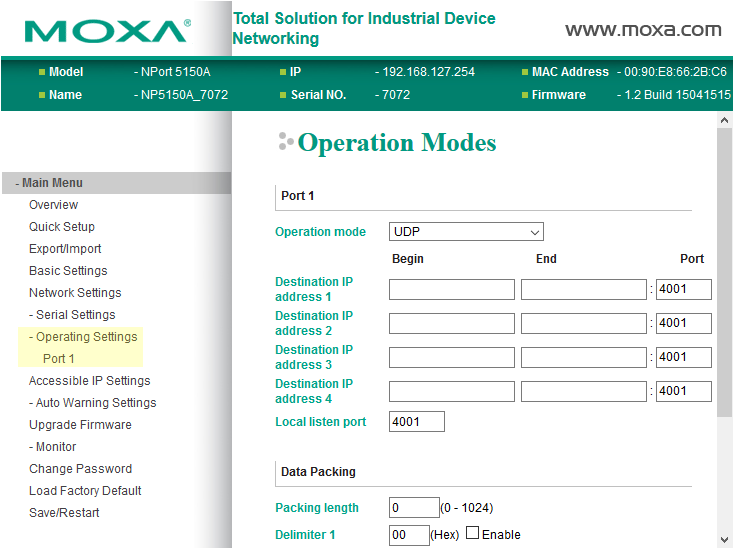Screen dimensions: 734x549
Task: Select Port 1 under Operating Settings
Action: 58,359
